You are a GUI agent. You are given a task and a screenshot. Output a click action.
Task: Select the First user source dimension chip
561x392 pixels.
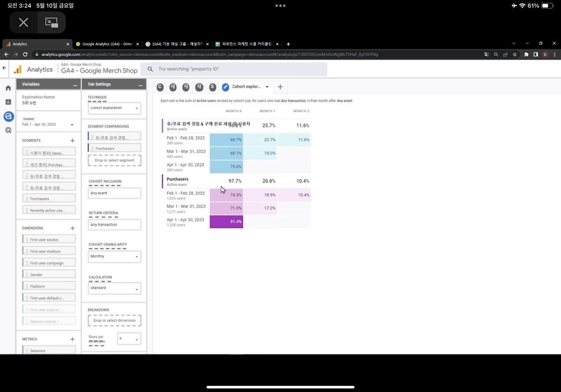pyautogui.click(x=49, y=239)
